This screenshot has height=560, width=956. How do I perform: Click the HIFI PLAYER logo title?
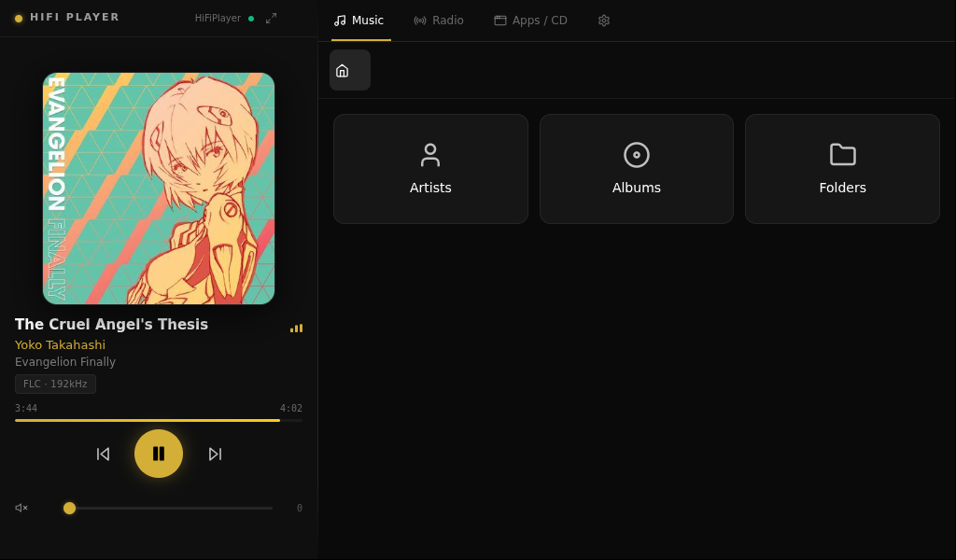pos(75,17)
